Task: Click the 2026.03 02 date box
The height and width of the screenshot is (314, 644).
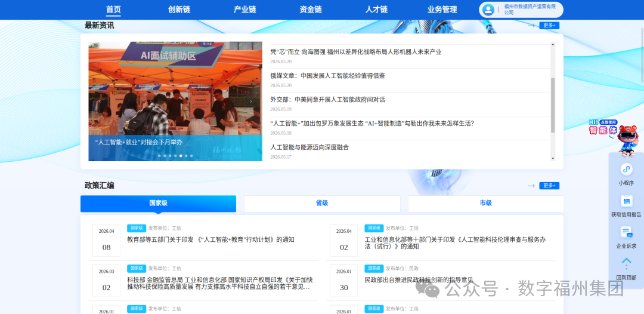Action: click(x=106, y=281)
